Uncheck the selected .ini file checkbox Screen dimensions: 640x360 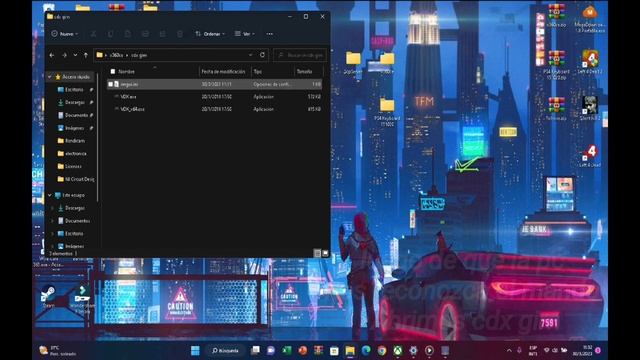[x=111, y=84]
